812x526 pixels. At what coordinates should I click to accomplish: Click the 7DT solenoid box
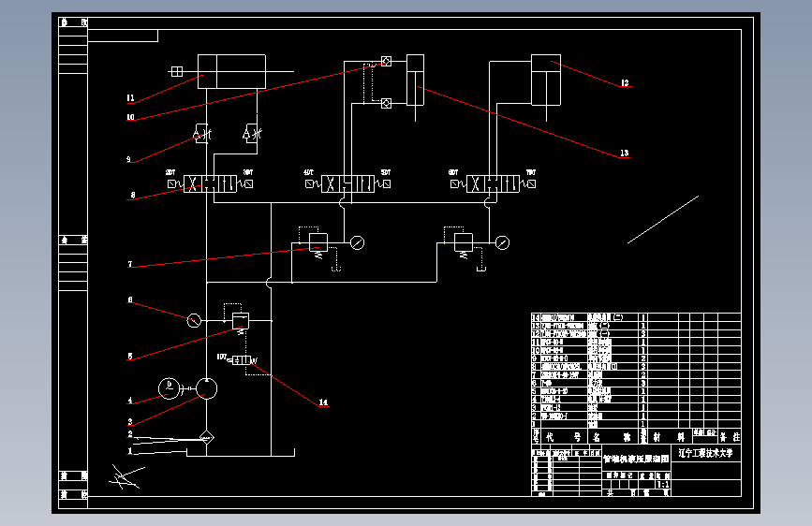tap(531, 183)
